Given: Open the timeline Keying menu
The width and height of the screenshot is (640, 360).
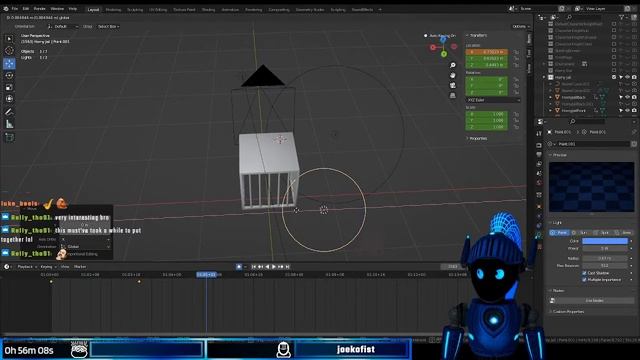Looking at the screenshot, I should click(x=47, y=267).
